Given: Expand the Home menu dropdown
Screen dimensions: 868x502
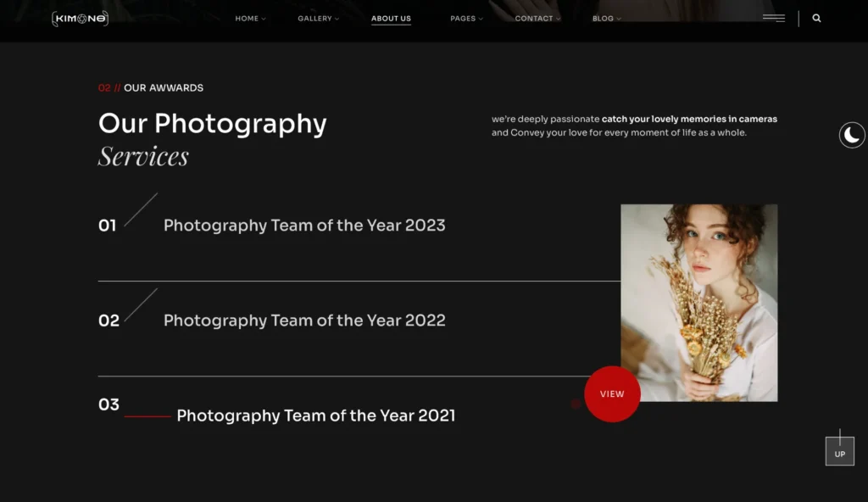Looking at the screenshot, I should click(x=250, y=19).
